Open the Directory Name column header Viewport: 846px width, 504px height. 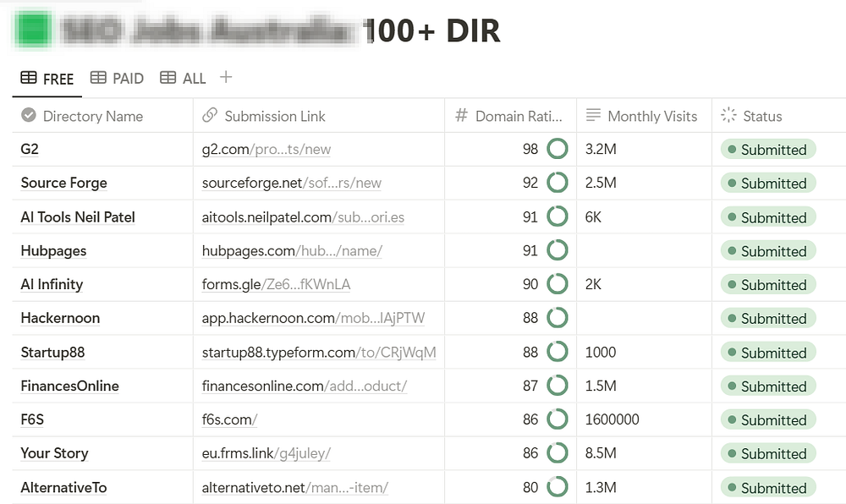(x=102, y=116)
